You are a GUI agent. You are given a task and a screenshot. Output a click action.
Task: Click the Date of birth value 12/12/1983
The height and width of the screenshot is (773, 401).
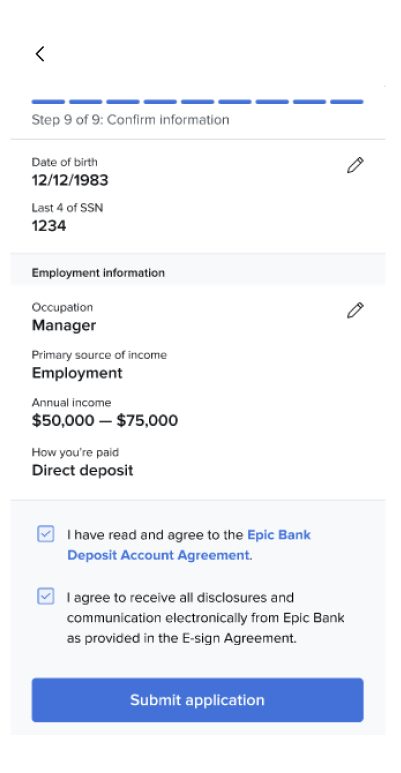pyautogui.click(x=70, y=180)
